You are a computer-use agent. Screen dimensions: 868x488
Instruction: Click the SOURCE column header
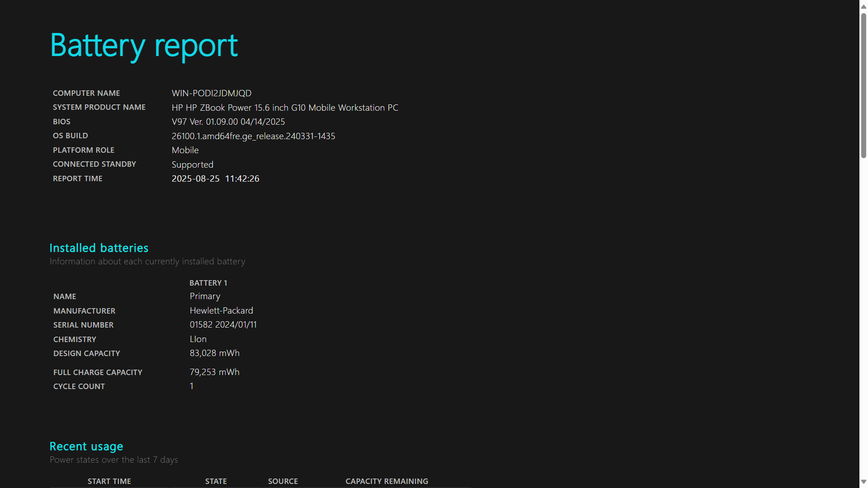tap(283, 481)
